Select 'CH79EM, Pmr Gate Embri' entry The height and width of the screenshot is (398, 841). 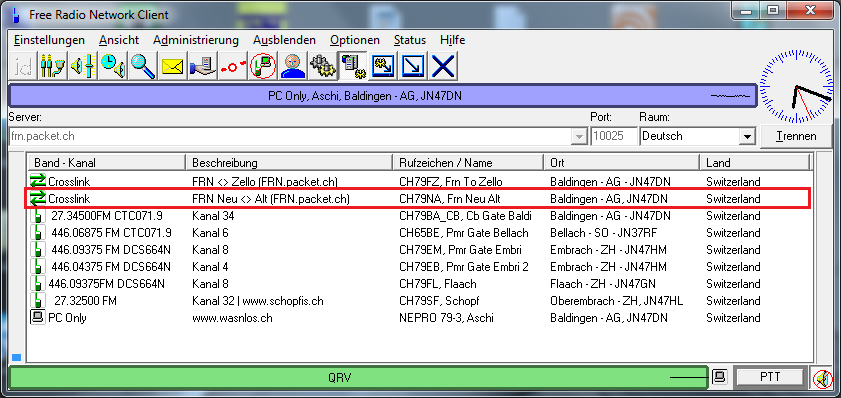click(x=460, y=250)
